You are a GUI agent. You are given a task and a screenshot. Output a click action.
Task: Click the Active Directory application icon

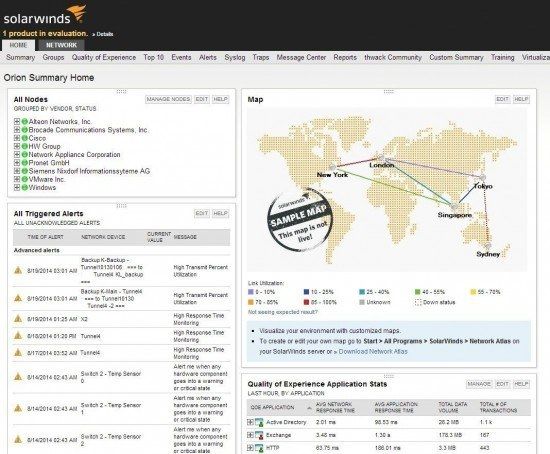coord(259,422)
